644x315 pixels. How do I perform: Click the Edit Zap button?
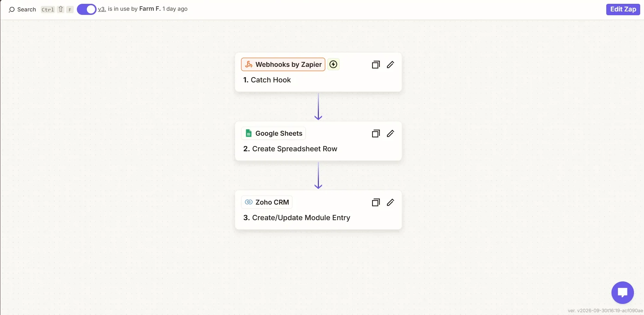pyautogui.click(x=623, y=9)
